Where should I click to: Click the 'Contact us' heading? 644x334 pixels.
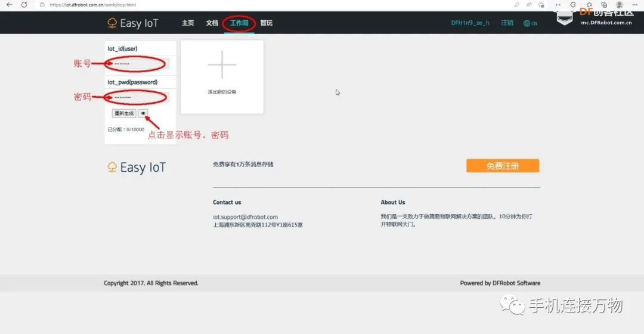coord(227,202)
